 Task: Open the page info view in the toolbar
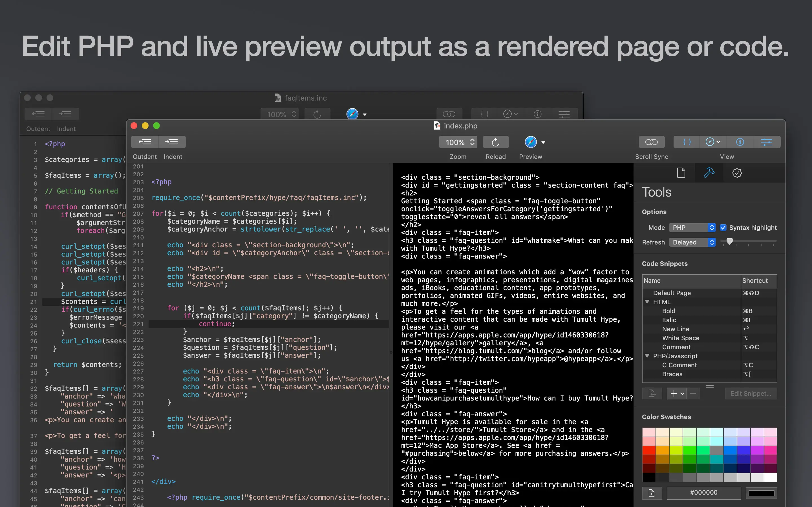click(x=740, y=142)
